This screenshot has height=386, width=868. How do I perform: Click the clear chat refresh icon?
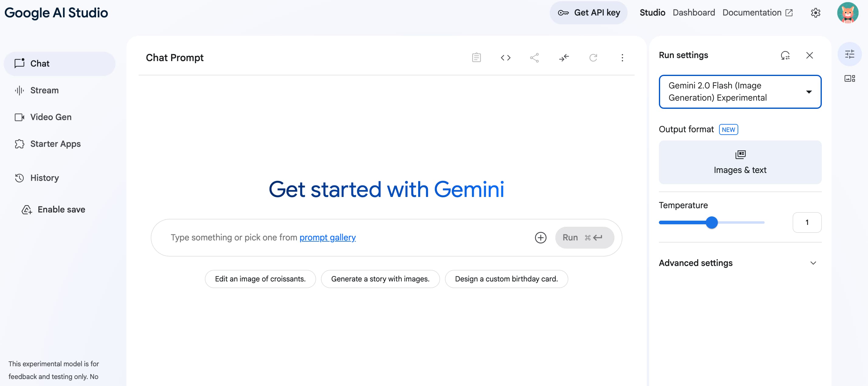[x=593, y=58]
